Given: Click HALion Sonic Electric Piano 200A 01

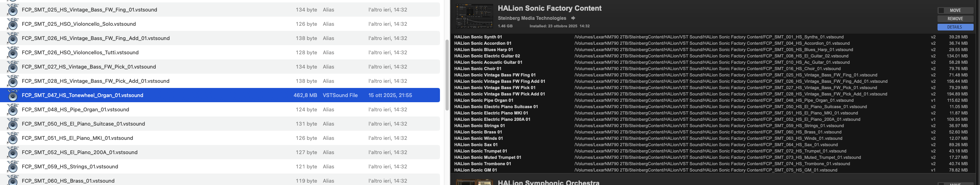Looking at the screenshot, I should 492,119.
